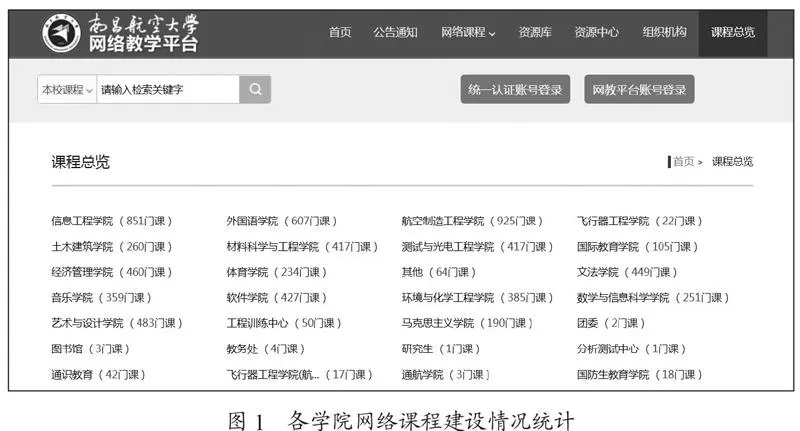800x431 pixels.
Task: Open 飞行器工程学院(航... (17门课)
Action: (299, 375)
